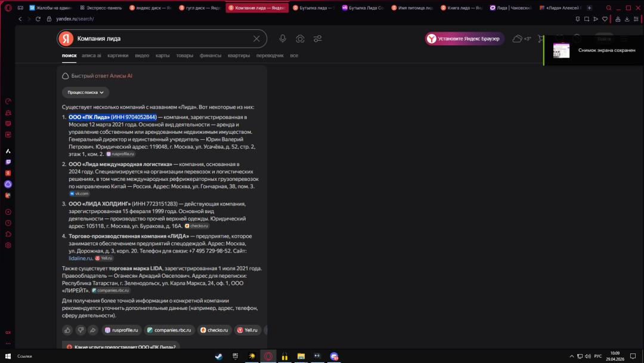Viewport: 644px width, 363px height.
Task: Open checko.ru source chip at bottom
Action: 214,330
